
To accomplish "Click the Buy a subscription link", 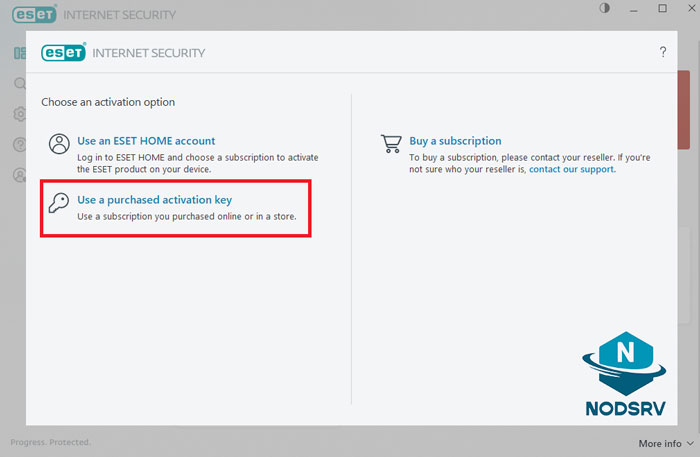I will (x=455, y=141).
